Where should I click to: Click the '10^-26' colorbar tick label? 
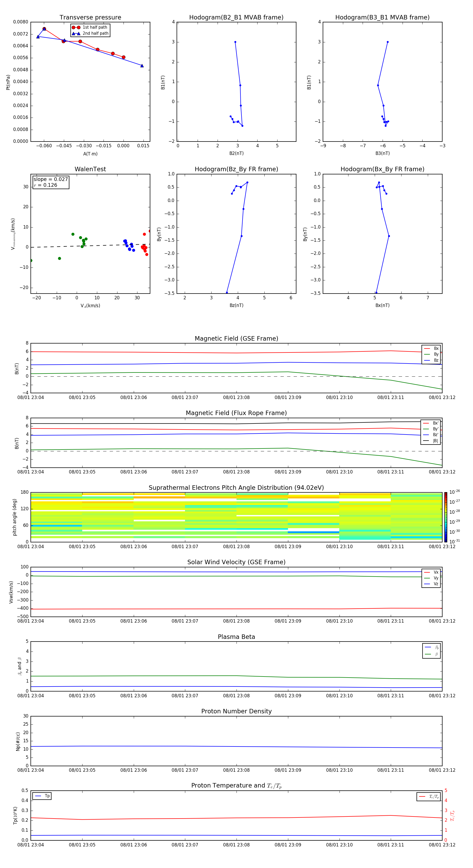pyautogui.click(x=455, y=492)
